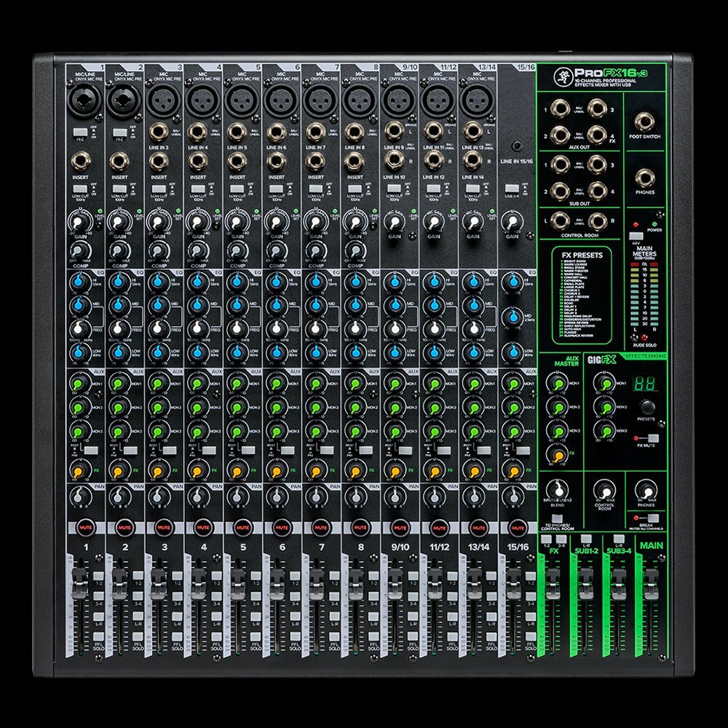Click the channel 2 INSERT jack
Image resolution: width=728 pixels, height=728 pixels.
click(119, 162)
